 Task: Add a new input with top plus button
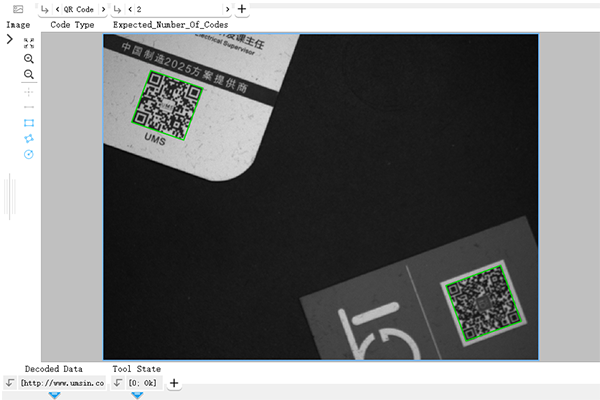pyautogui.click(x=242, y=9)
